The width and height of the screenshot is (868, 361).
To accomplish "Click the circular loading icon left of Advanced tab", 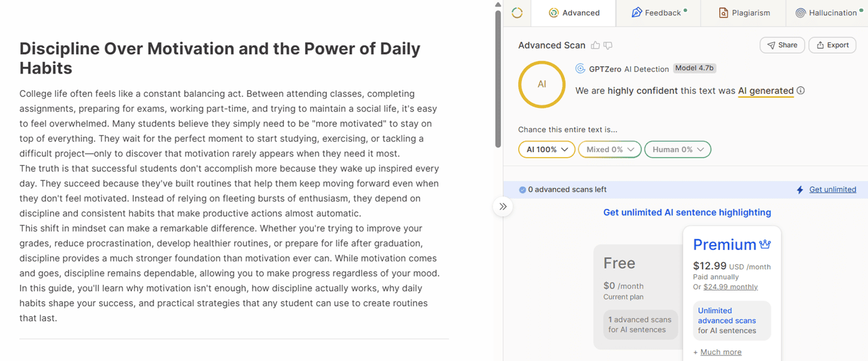I will click(517, 12).
